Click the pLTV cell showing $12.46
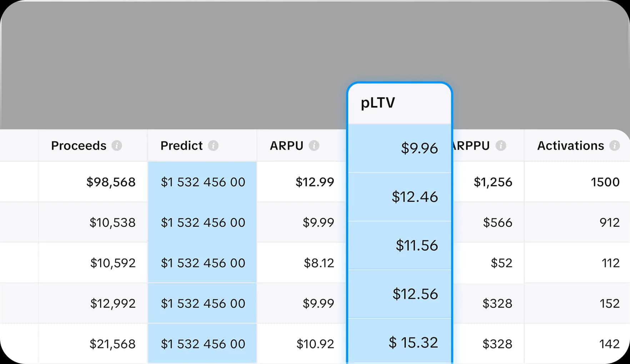The image size is (630, 364). point(415,197)
